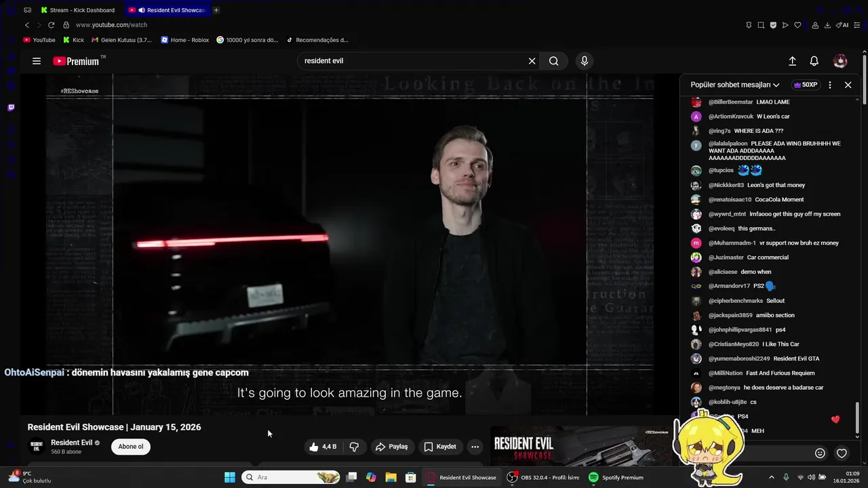Open Home - Roblox bookmark
This screenshot has width=868, height=488.
(x=185, y=40)
